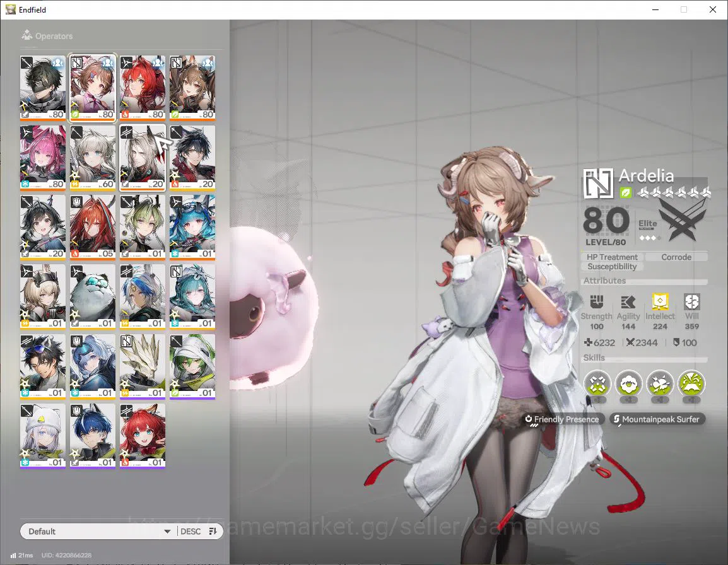Click the HP Treatment tag
The height and width of the screenshot is (565, 728).
click(612, 257)
